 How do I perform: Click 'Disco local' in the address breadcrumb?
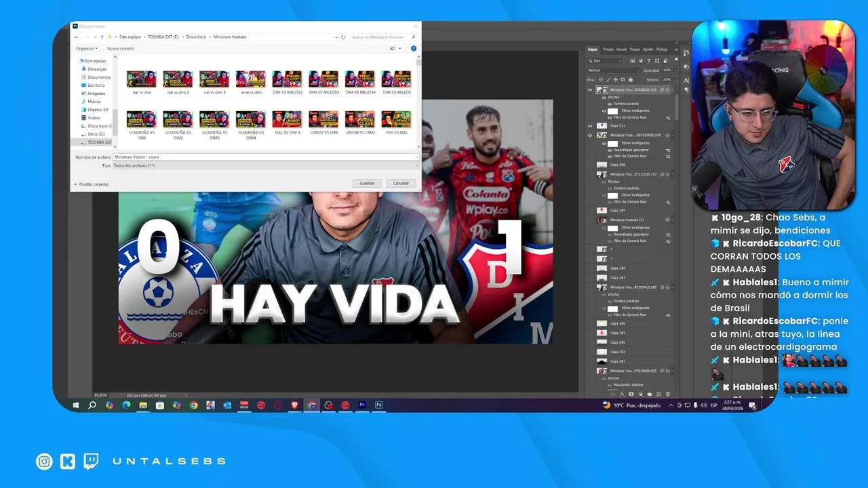(196, 37)
